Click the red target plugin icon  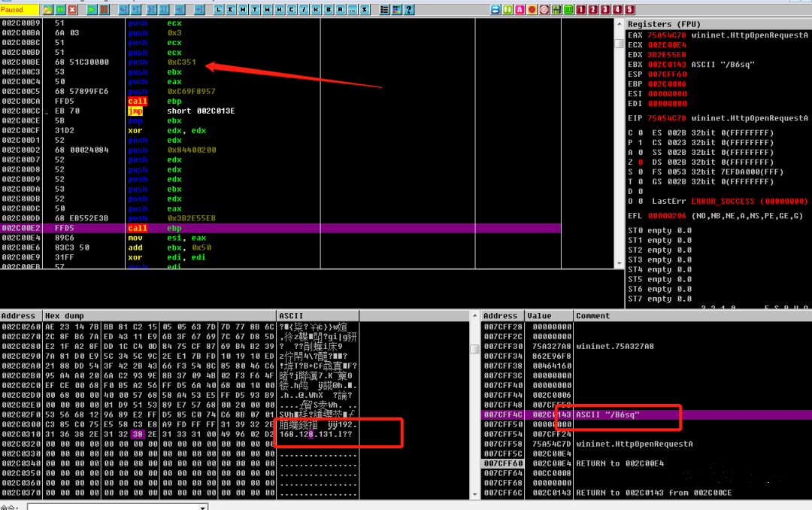(544, 10)
